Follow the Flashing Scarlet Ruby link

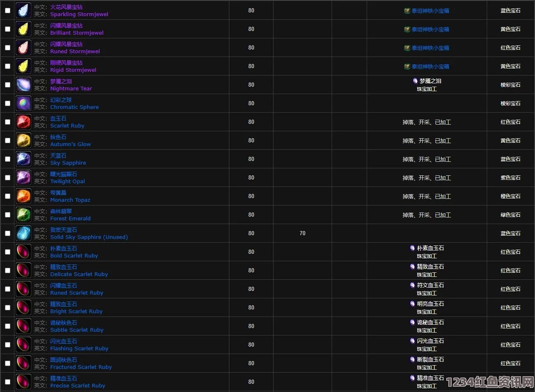click(x=79, y=348)
